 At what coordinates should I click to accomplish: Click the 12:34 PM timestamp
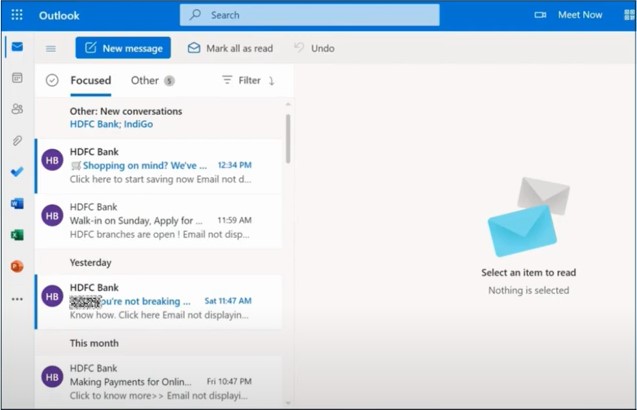[x=235, y=165]
